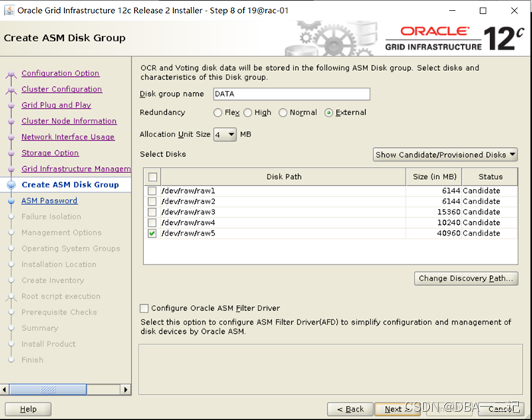Viewport: 532px width, 420px height.
Task: Click the sidebar horizontal scrollbar thumb
Action: [x=48, y=390]
